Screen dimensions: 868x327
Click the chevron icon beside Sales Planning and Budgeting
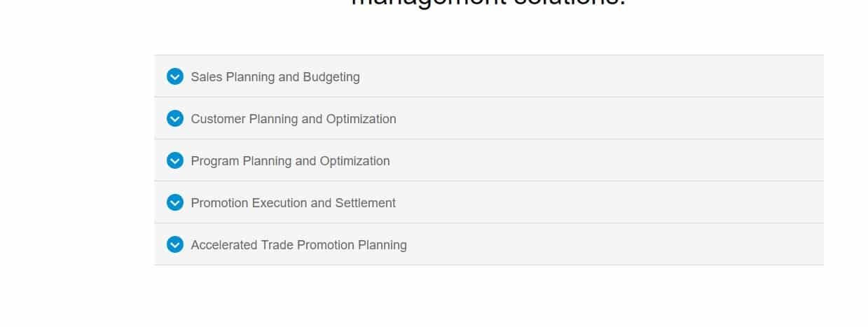click(175, 76)
